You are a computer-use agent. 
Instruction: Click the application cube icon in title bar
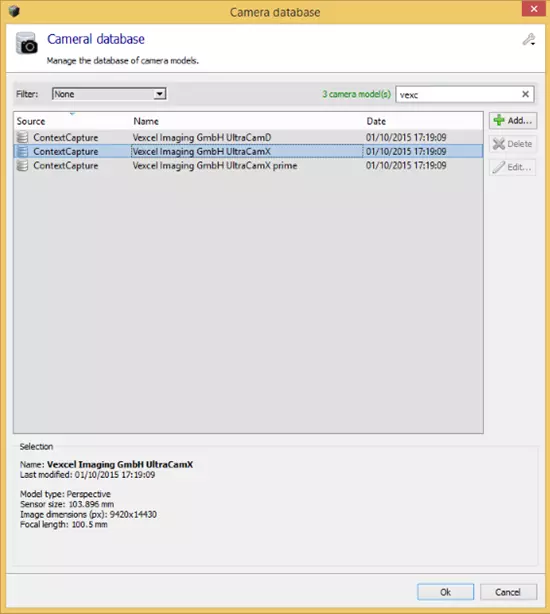click(x=14, y=11)
